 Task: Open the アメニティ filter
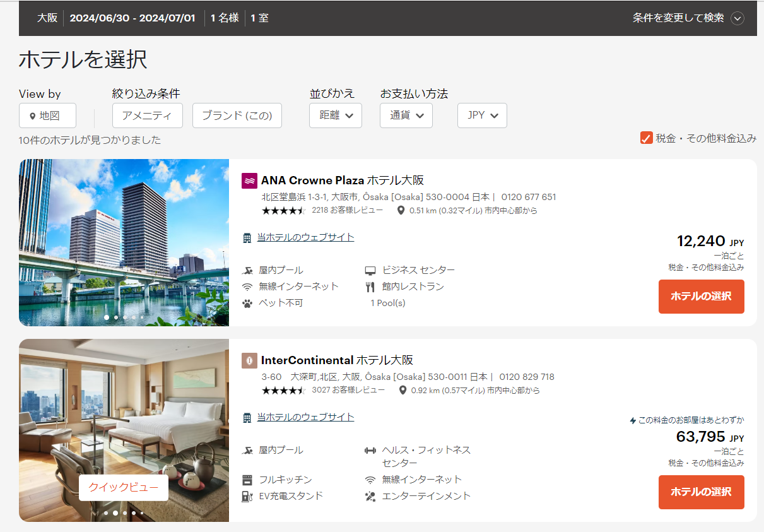click(x=148, y=115)
